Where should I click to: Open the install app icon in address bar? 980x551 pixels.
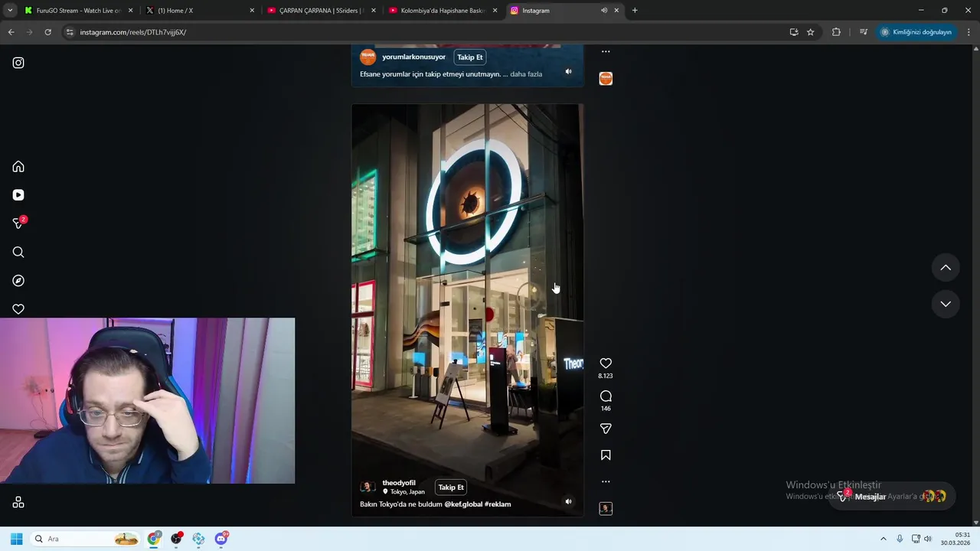[794, 32]
